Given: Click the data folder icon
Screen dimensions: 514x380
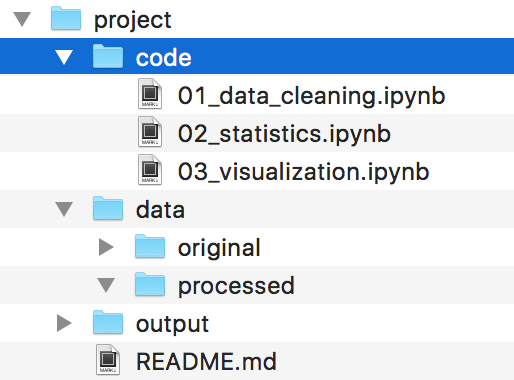Looking at the screenshot, I should pos(108,208).
